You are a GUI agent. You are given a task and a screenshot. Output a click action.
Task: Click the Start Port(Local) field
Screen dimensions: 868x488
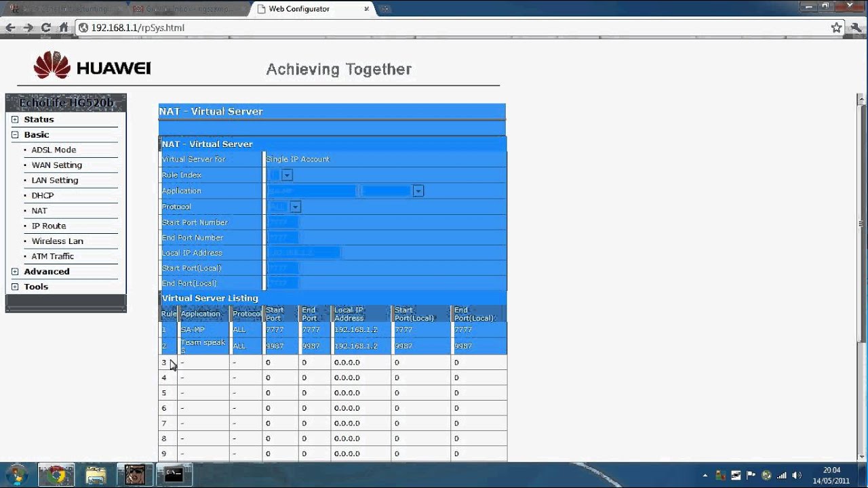pyautogui.click(x=283, y=268)
